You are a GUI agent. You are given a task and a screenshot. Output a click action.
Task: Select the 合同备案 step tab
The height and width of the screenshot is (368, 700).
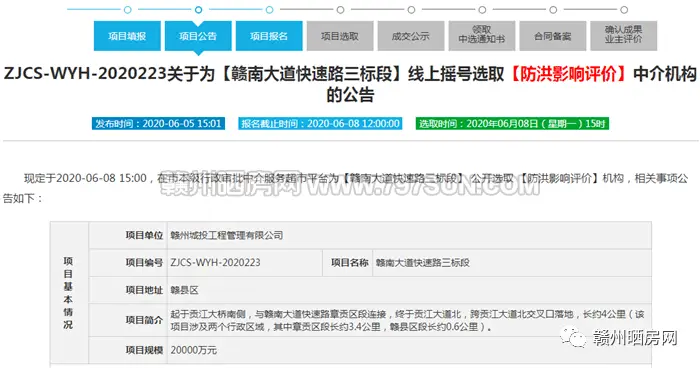[553, 36]
